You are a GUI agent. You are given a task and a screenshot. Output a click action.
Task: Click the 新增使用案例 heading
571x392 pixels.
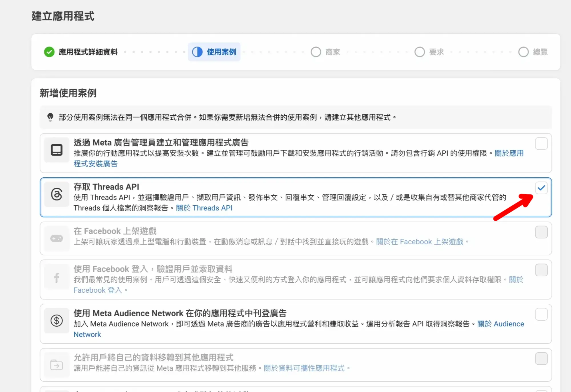pos(68,93)
